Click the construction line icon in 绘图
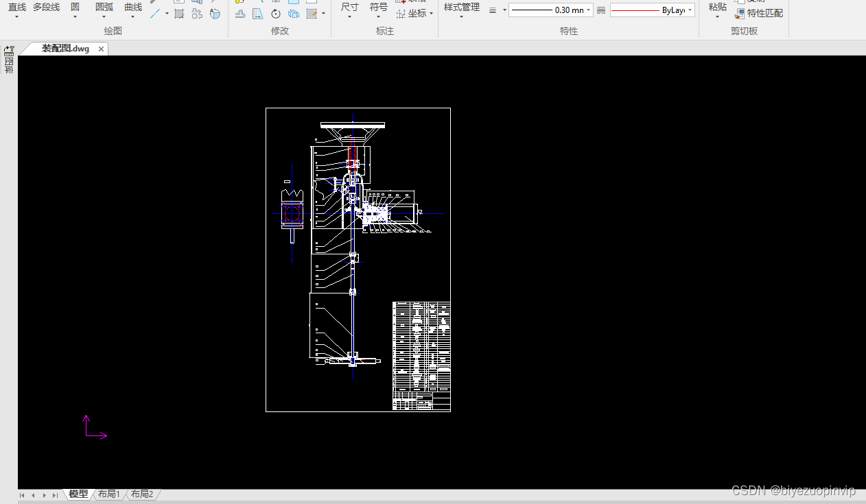Screen dimensions: 866x504 (155, 14)
